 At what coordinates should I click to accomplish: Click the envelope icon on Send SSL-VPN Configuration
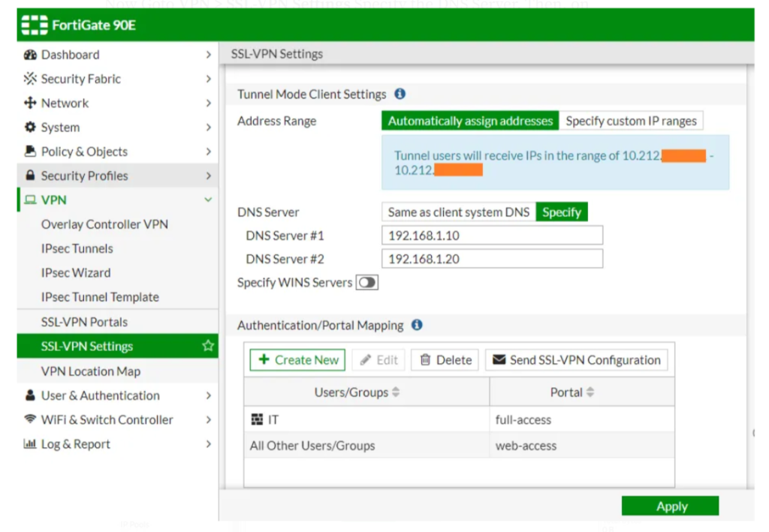[x=499, y=359]
